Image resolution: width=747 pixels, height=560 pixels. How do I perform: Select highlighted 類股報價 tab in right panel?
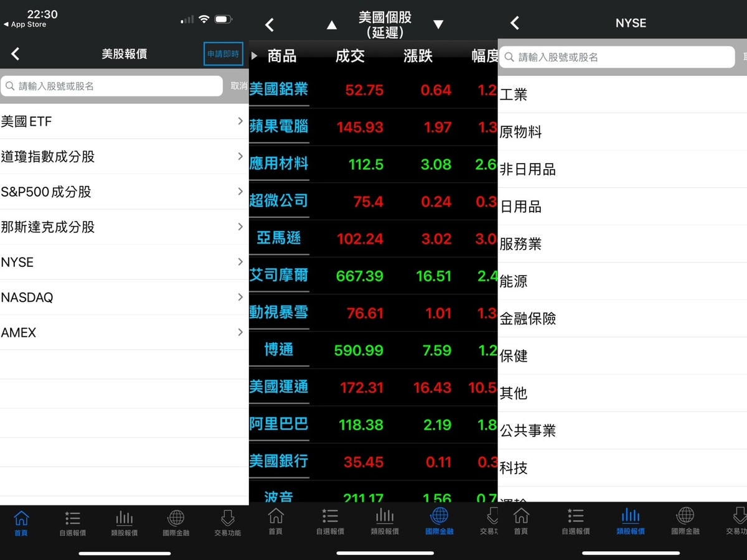pos(631,521)
